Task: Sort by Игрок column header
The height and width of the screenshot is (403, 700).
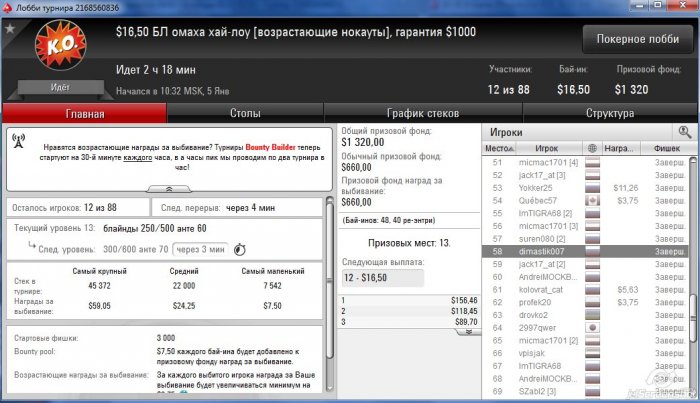Action: pyautogui.click(x=546, y=148)
